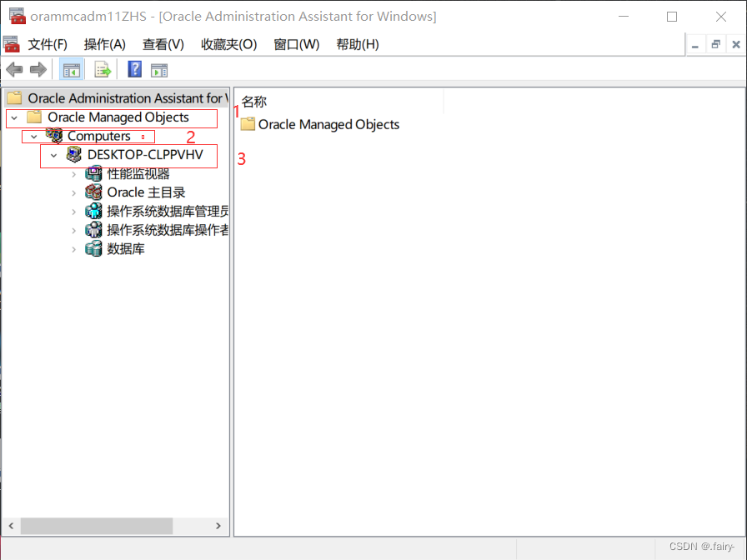
Task: Click the 性能监视器 node icon
Action: (93, 173)
